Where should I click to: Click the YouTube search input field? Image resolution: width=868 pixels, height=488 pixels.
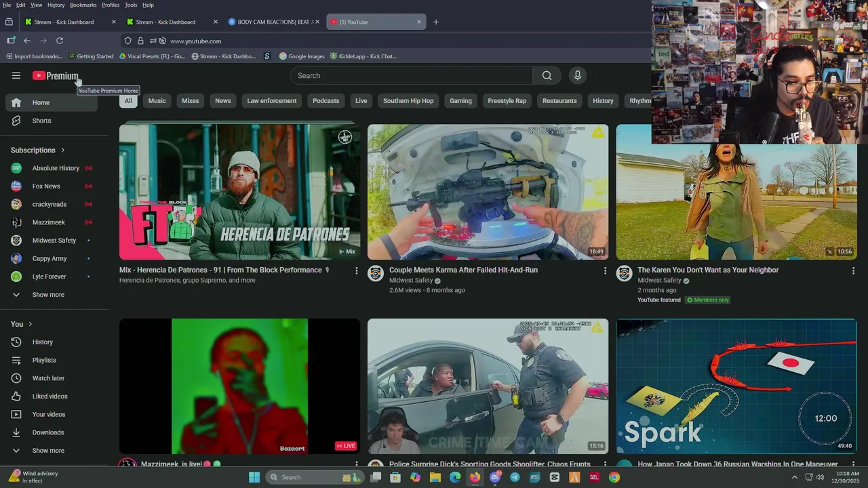(x=411, y=76)
